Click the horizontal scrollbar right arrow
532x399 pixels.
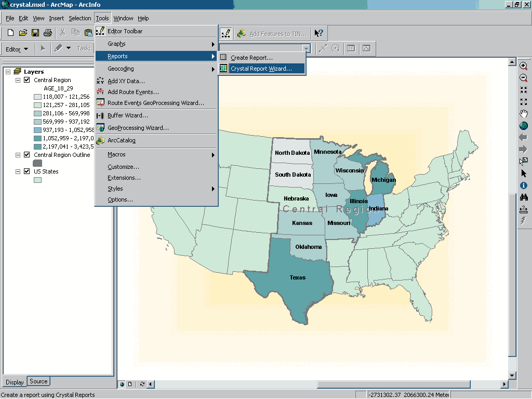coord(504,384)
